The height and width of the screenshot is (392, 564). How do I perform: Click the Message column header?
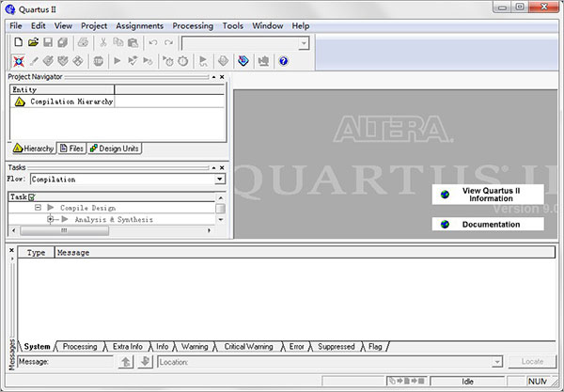305,253
